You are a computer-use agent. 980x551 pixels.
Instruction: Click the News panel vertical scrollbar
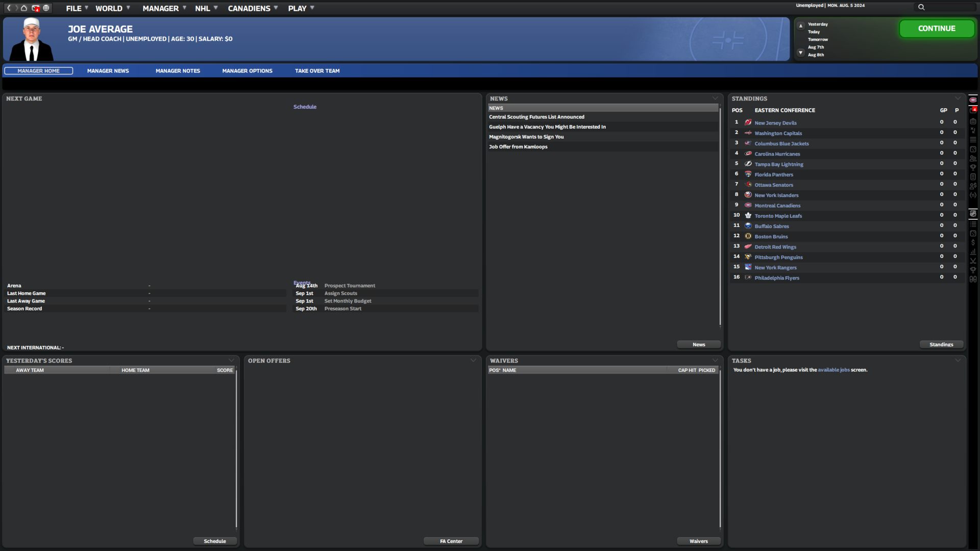720,215
